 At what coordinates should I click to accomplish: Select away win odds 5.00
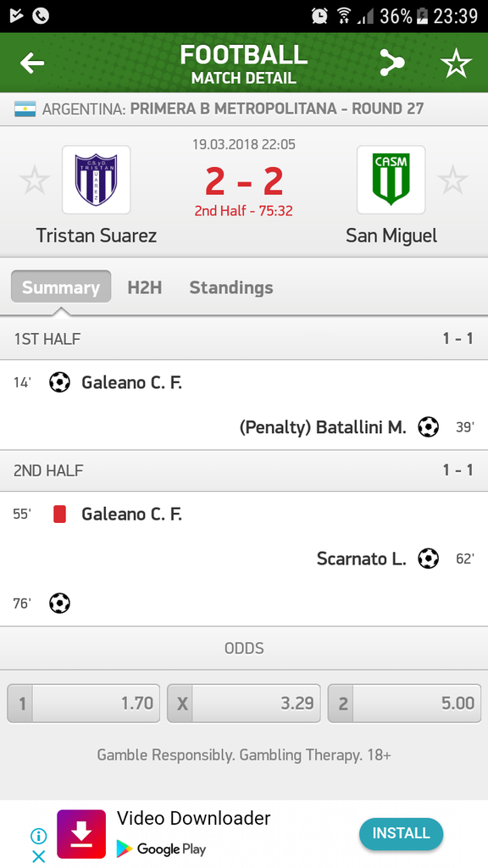(x=404, y=704)
